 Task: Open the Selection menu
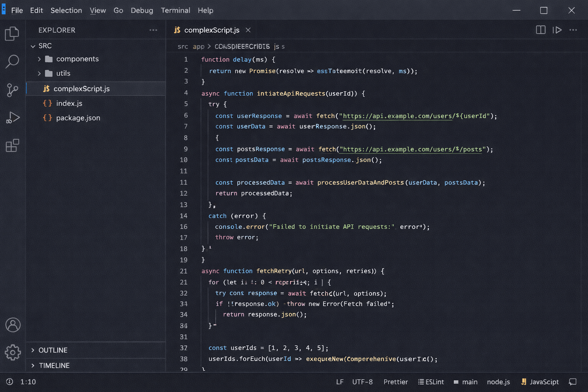tap(66, 10)
